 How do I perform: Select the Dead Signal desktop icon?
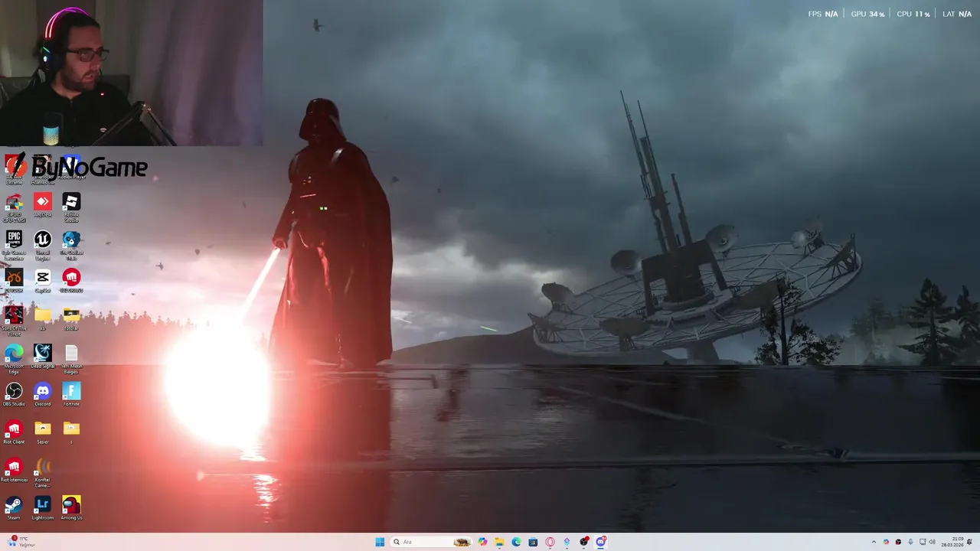(43, 356)
